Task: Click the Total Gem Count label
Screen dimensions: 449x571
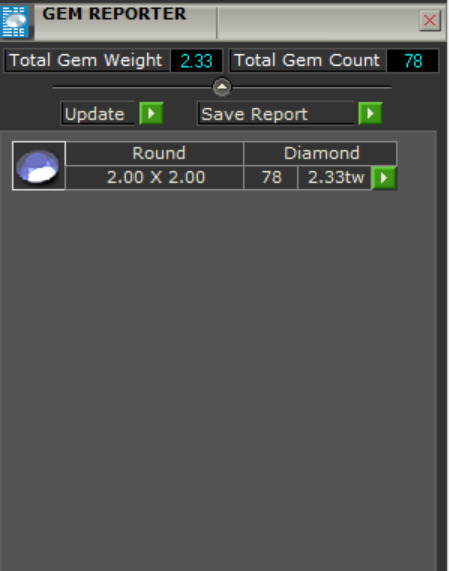Action: 307,60
